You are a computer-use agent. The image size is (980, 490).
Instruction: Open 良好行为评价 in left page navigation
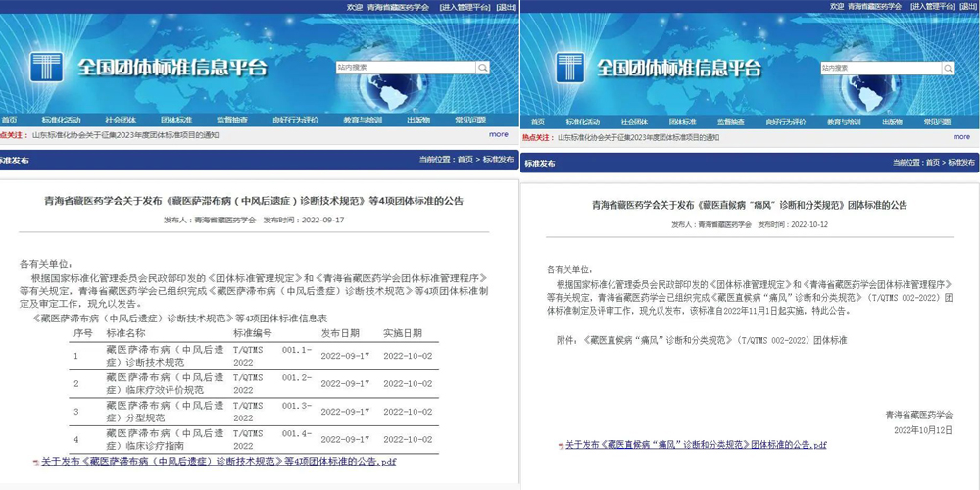296,120
